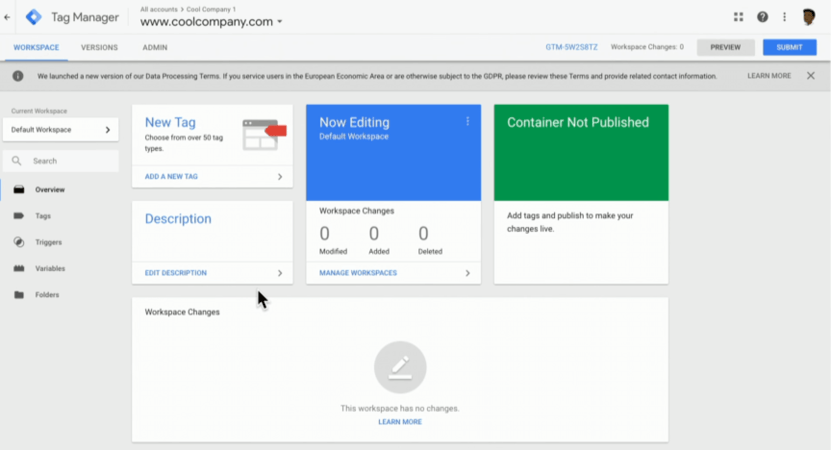Click 'This workspace has no changes.' text

pos(400,408)
